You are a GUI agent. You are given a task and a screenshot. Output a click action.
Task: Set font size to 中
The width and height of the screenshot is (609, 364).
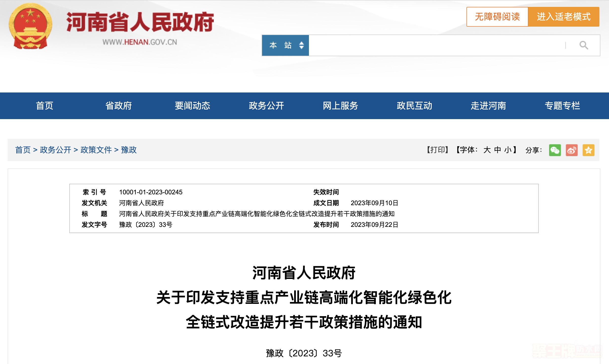click(498, 150)
